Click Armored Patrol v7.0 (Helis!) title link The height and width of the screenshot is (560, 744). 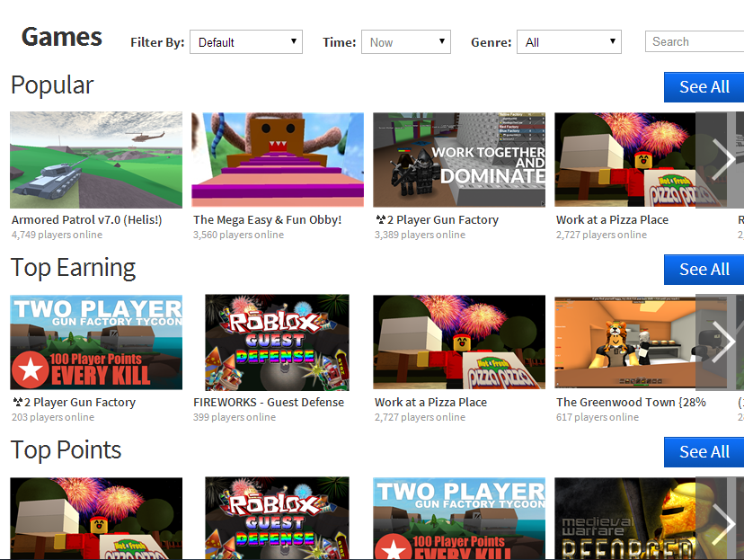coord(86,219)
